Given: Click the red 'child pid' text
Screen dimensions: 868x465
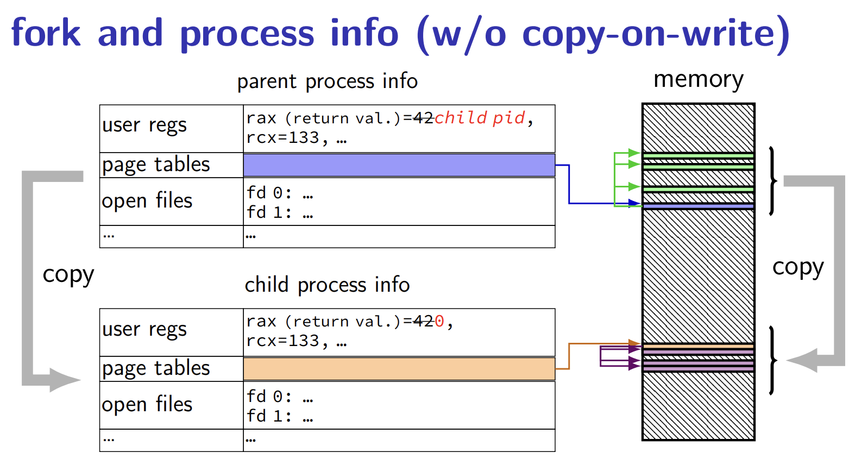Looking at the screenshot, I should point(480,117).
